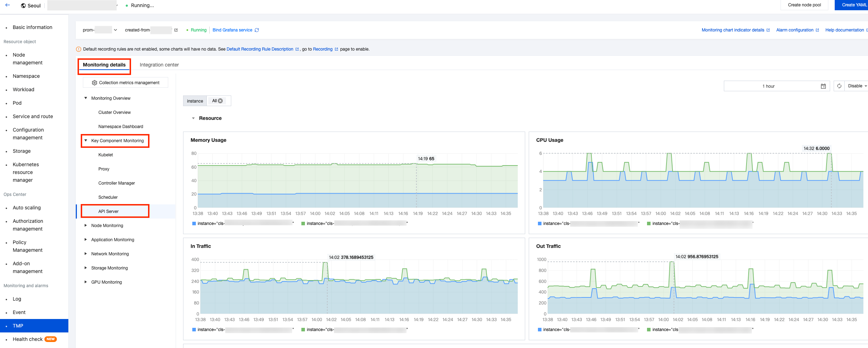The height and width of the screenshot is (348, 868).
Task: Click the calendar icon in time range box
Action: pos(823,86)
